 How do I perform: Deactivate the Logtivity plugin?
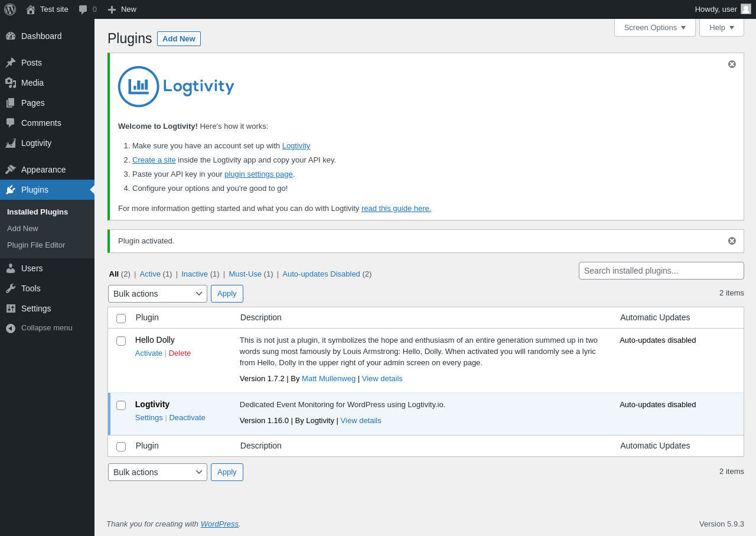[187, 417]
